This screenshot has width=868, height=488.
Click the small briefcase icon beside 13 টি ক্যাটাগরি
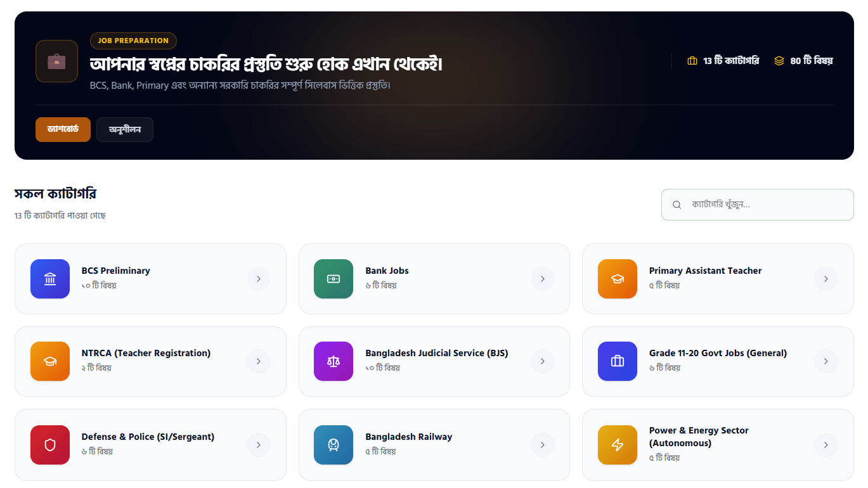692,61
